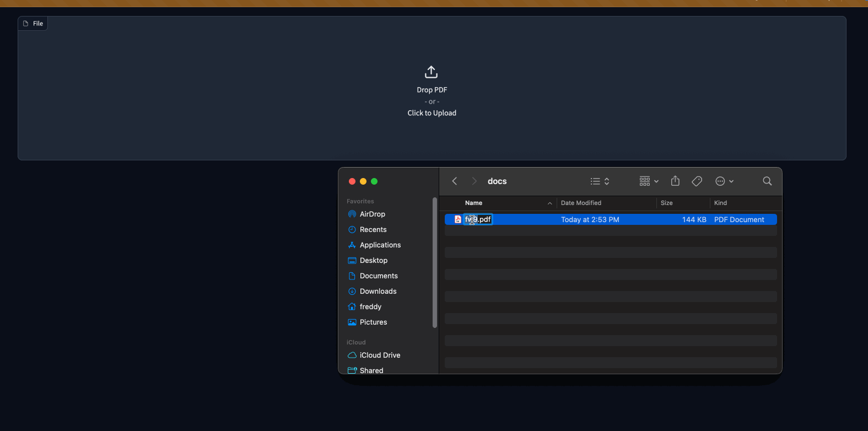This screenshot has width=868, height=431.
Task: Click the iCloud section header
Action: tap(356, 342)
